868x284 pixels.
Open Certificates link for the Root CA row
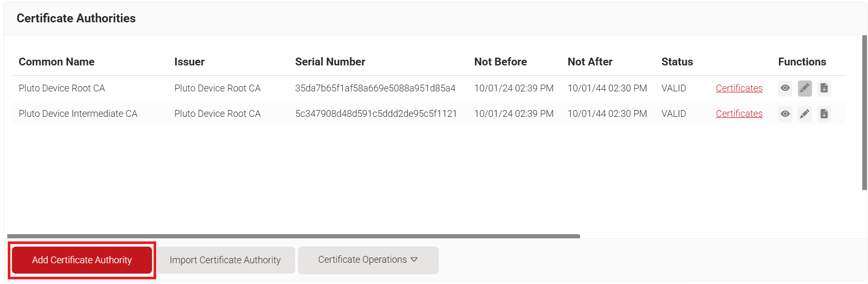pos(739,88)
